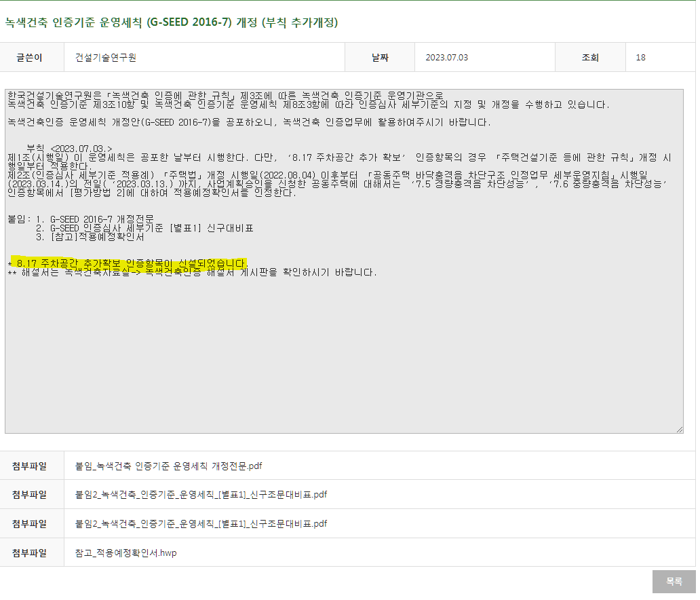Click the author name 건설기술연구원

[105, 58]
